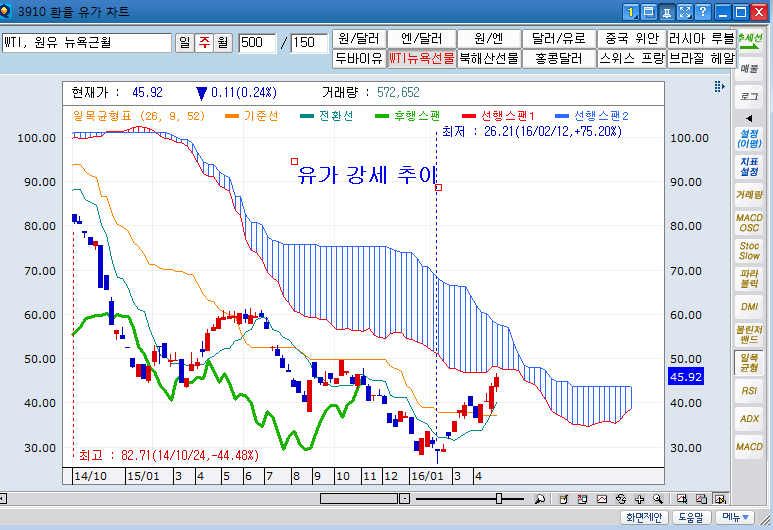The width and height of the screenshot is (773, 530).
Task: Expand the side panel with dotted arrow
Action: pos(719,89)
